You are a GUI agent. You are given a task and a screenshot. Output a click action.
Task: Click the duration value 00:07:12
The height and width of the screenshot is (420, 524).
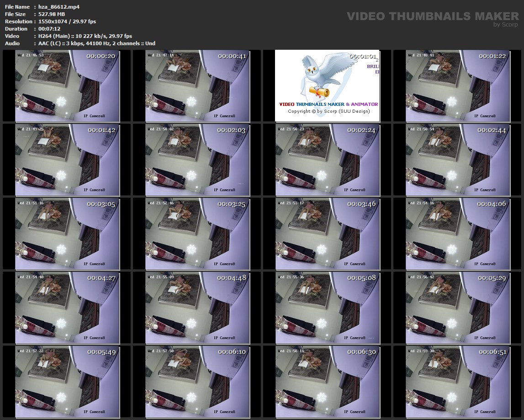coord(49,29)
